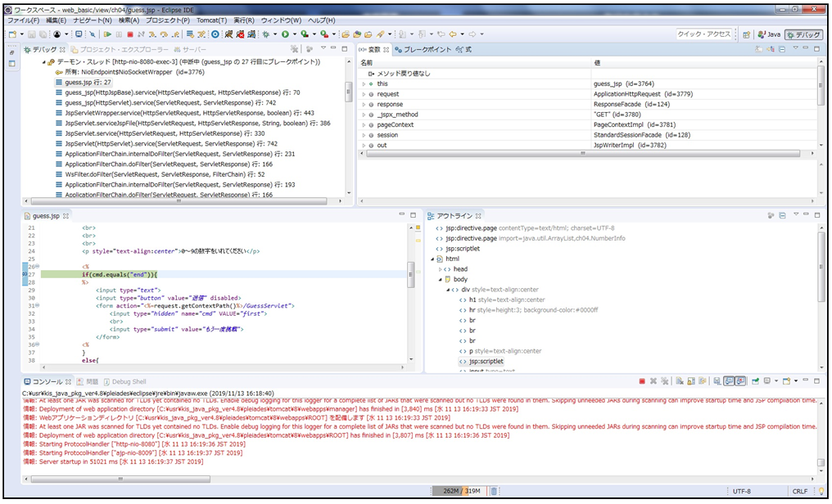Terminate the process from Console toolbar
832x504 pixels.
[641, 381]
